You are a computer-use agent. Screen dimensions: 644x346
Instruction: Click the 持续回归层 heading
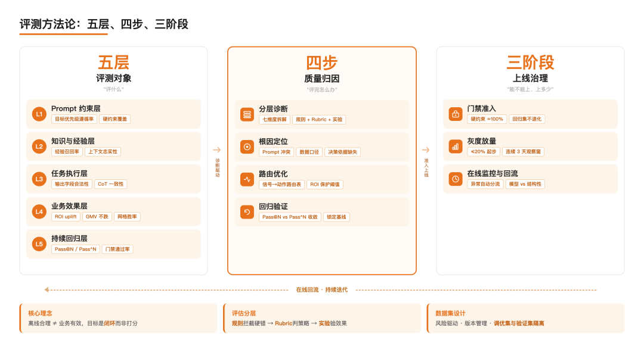[69, 238]
